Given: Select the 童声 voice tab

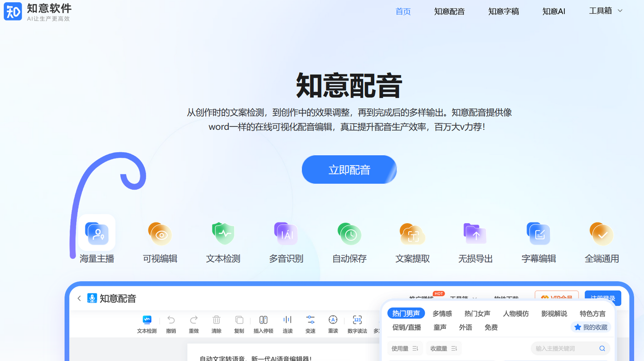Looking at the screenshot, I should (x=440, y=327).
